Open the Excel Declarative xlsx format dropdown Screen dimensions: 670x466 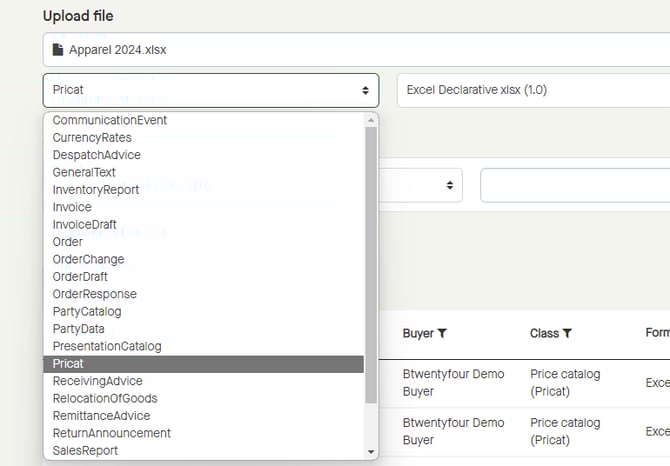tap(534, 90)
